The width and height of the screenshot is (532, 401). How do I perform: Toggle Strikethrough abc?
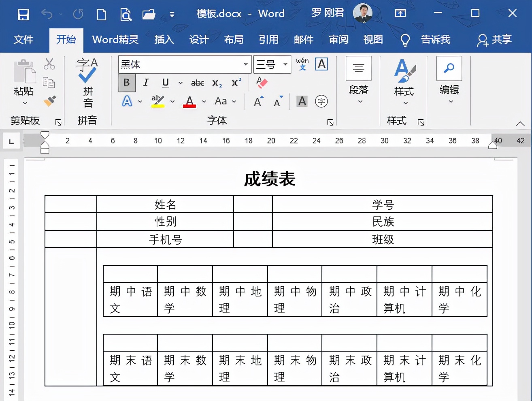pyautogui.click(x=198, y=83)
